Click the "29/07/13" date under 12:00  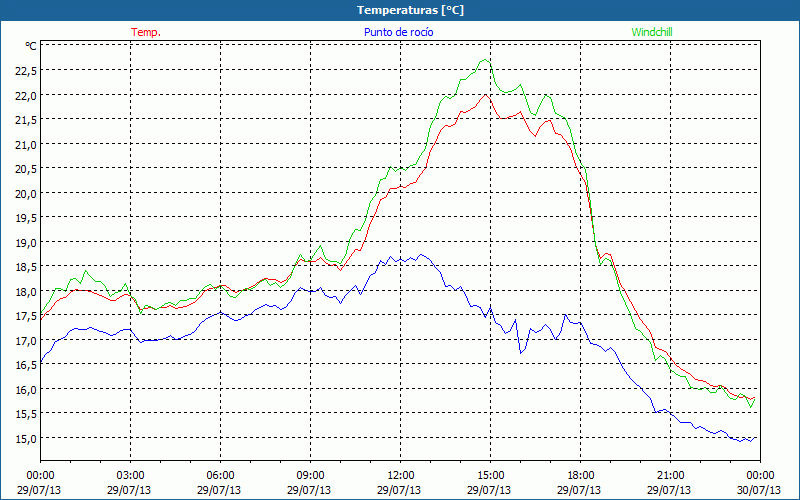pos(399,490)
